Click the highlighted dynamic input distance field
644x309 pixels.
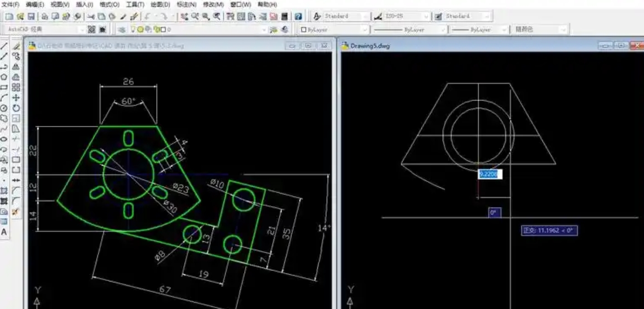488,174
